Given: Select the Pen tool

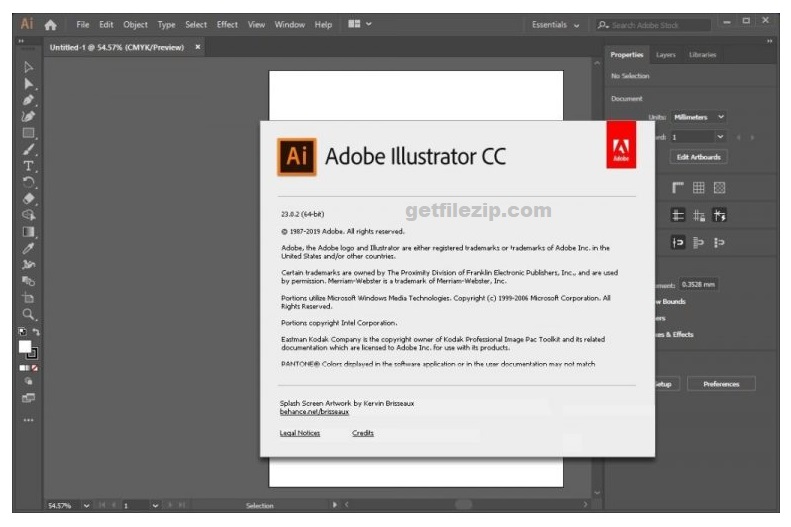Looking at the screenshot, I should (x=28, y=100).
